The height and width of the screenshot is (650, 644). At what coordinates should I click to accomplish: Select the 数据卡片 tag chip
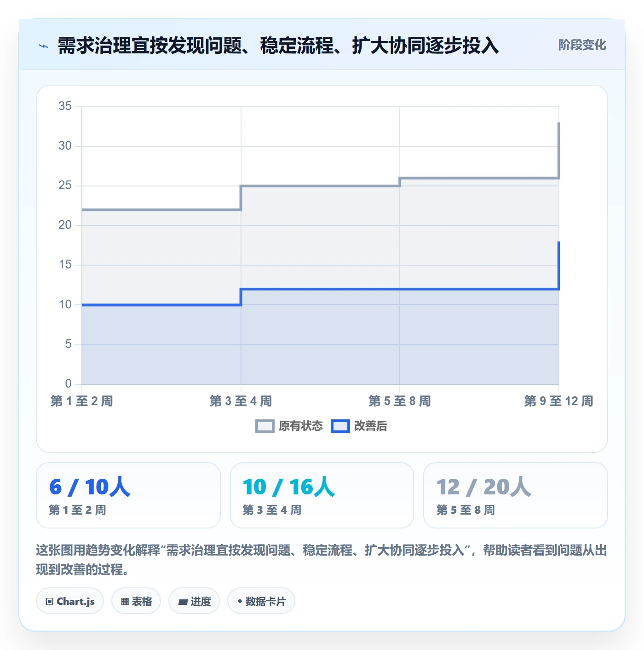261,601
